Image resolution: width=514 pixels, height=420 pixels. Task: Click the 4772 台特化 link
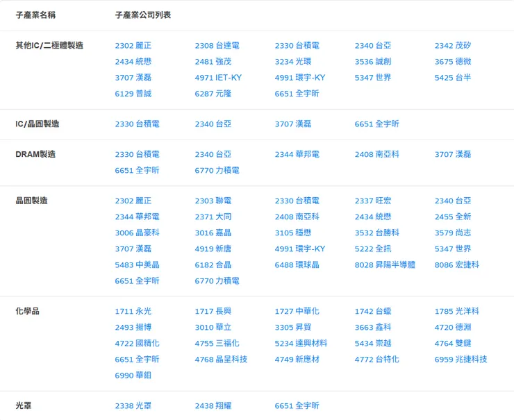[x=377, y=360]
